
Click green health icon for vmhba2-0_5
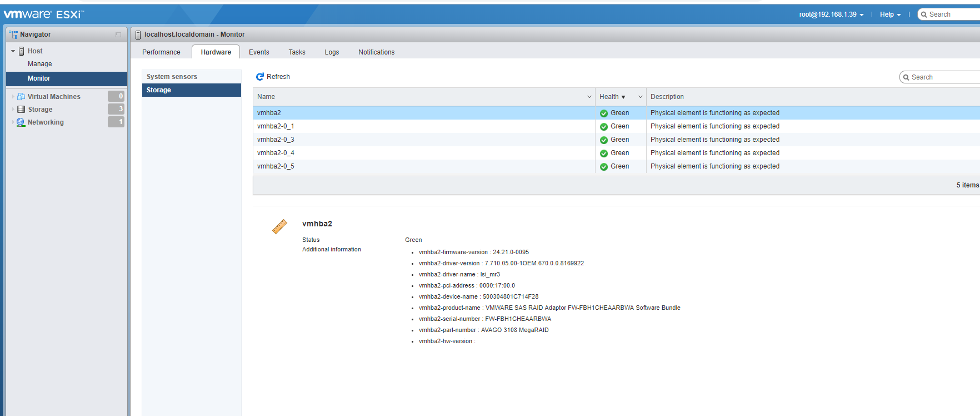click(604, 166)
